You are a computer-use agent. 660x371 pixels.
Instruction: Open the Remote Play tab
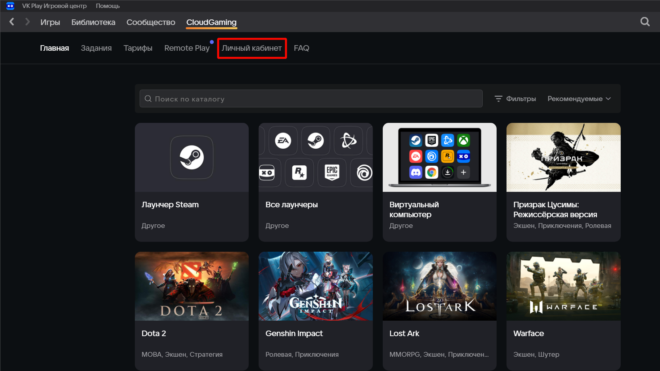[187, 48]
